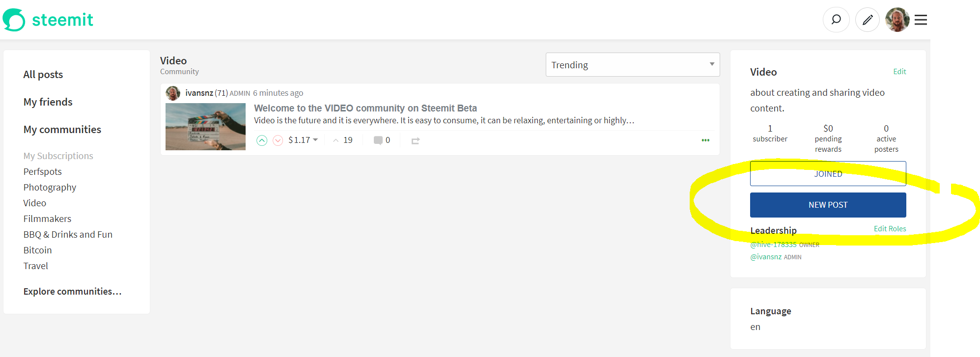
Task: Click the '1 subscriber' count
Action: click(x=770, y=134)
